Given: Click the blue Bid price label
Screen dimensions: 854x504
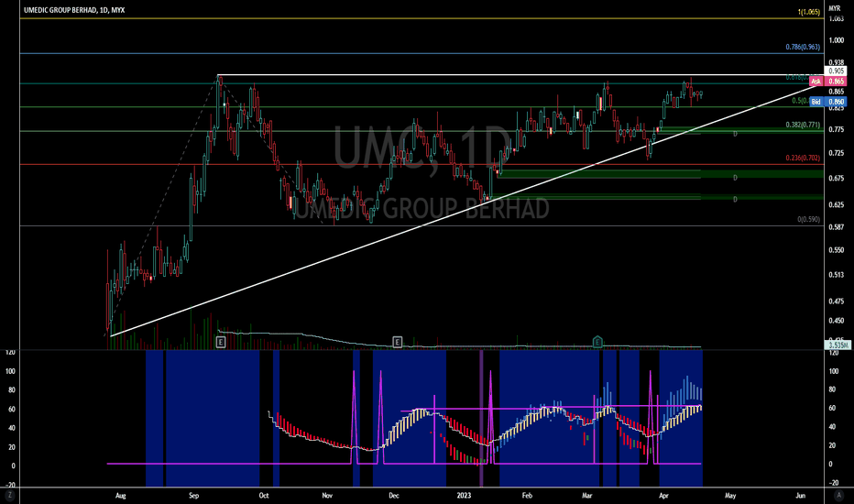Looking at the screenshot, I should [827, 102].
